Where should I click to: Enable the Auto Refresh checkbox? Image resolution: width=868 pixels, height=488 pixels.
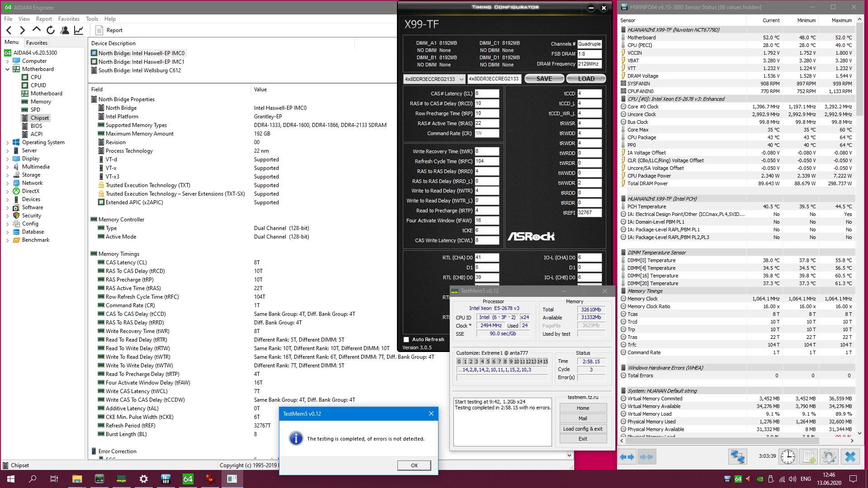click(x=406, y=339)
